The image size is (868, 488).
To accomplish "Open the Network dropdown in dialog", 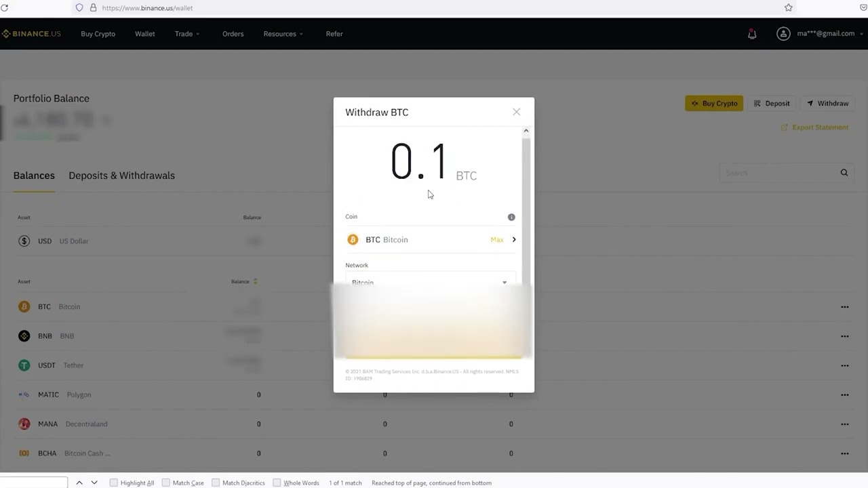I will tap(431, 281).
